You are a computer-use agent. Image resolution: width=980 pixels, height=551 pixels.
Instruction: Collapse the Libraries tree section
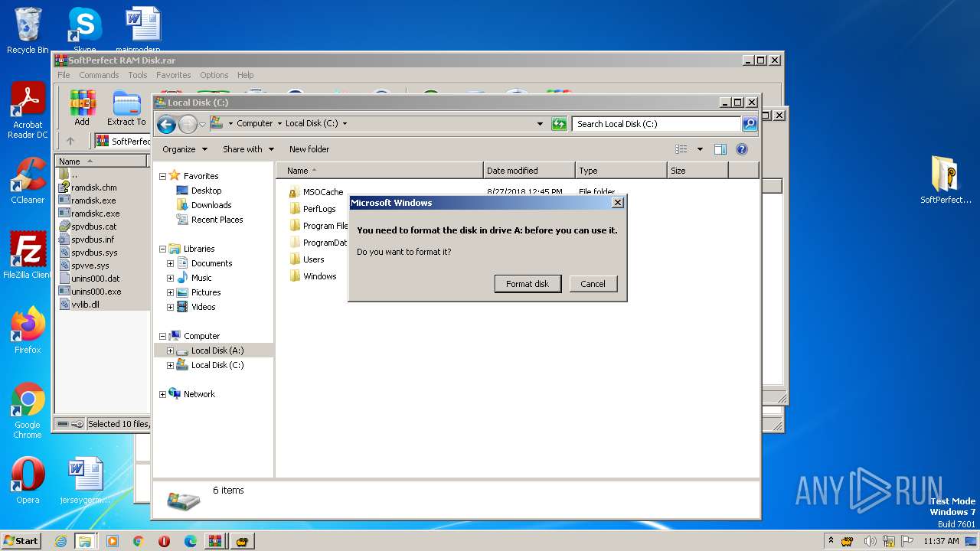[x=162, y=249]
